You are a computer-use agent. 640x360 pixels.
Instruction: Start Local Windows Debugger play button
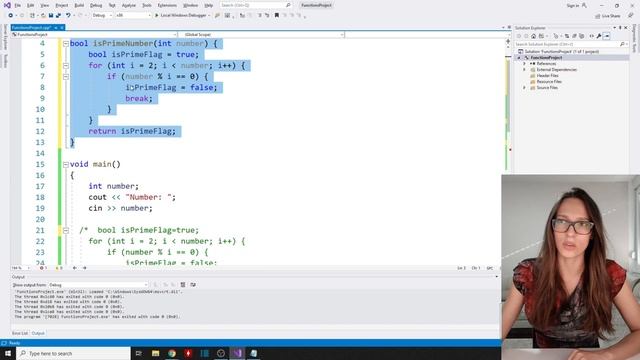156,16
